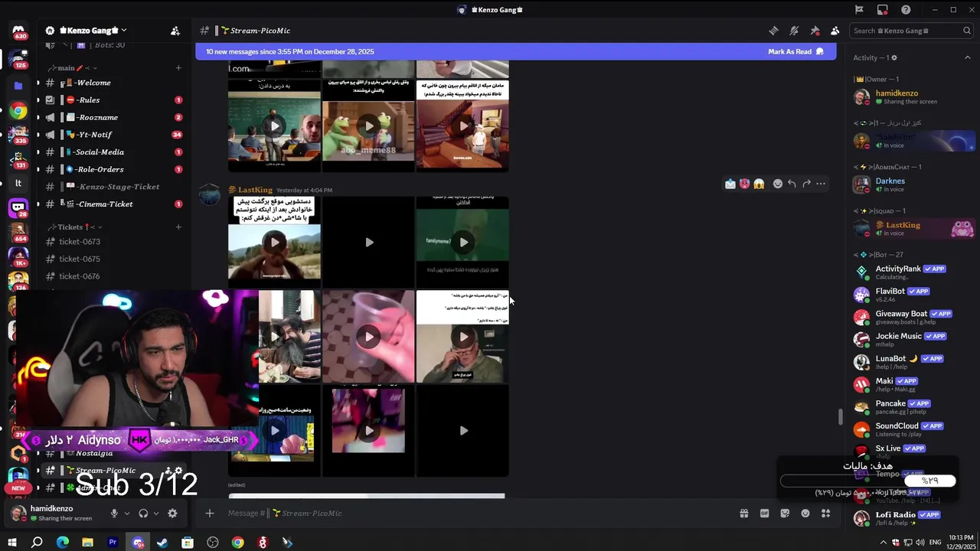Open more options on LastKing's message
Screen dimensions: 980x551
821,184
